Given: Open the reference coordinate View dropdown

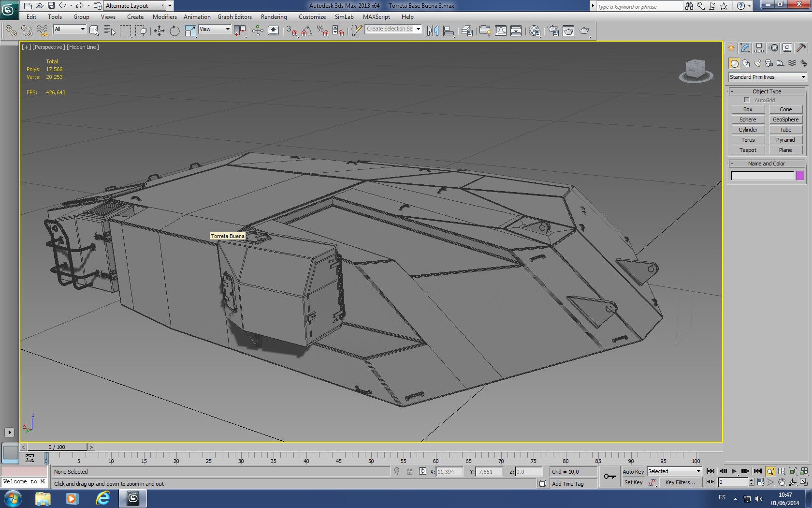Looking at the screenshot, I should 215,29.
